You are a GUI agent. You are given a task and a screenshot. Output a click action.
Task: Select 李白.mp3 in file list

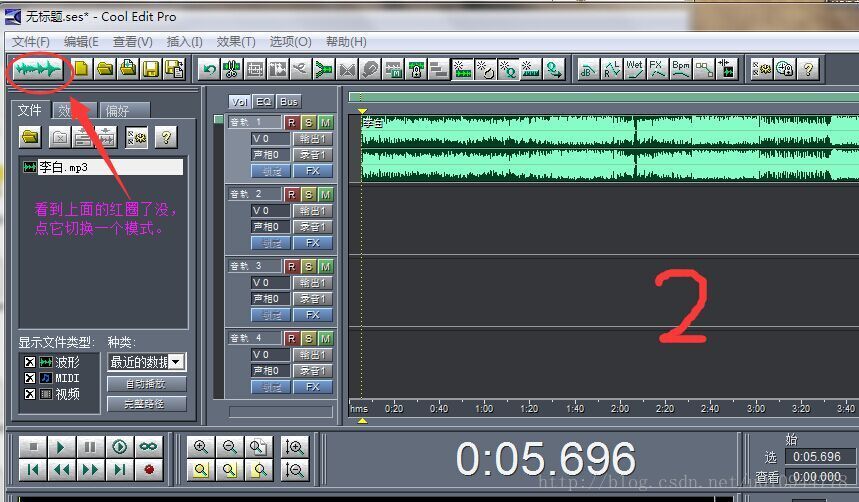tap(102, 167)
